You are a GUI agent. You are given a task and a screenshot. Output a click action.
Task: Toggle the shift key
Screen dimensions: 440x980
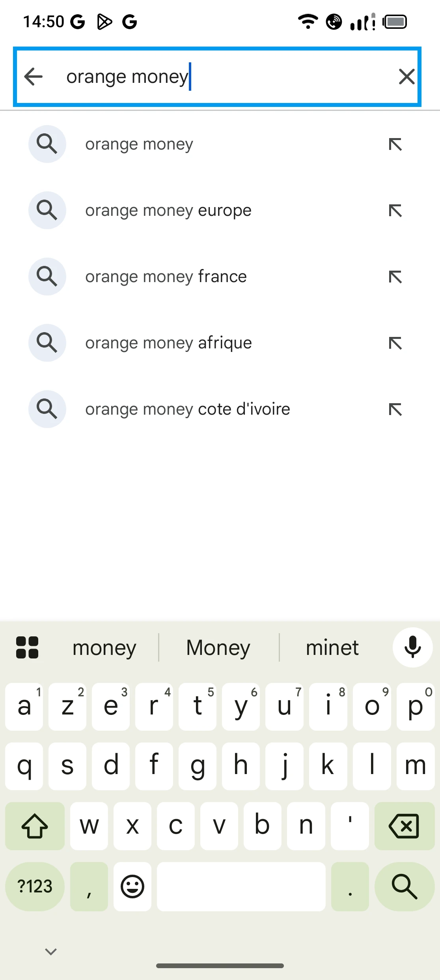coord(35,826)
